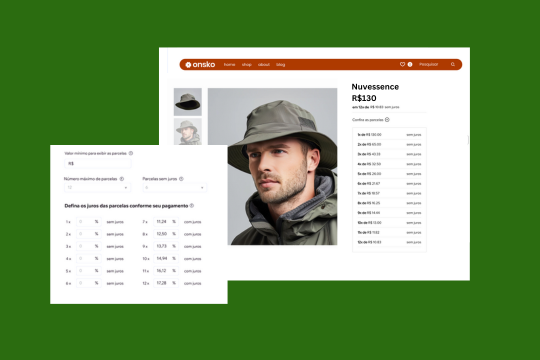The image size is (540, 360).
Task: Click the 5x interest percentage field
Action: click(89, 271)
